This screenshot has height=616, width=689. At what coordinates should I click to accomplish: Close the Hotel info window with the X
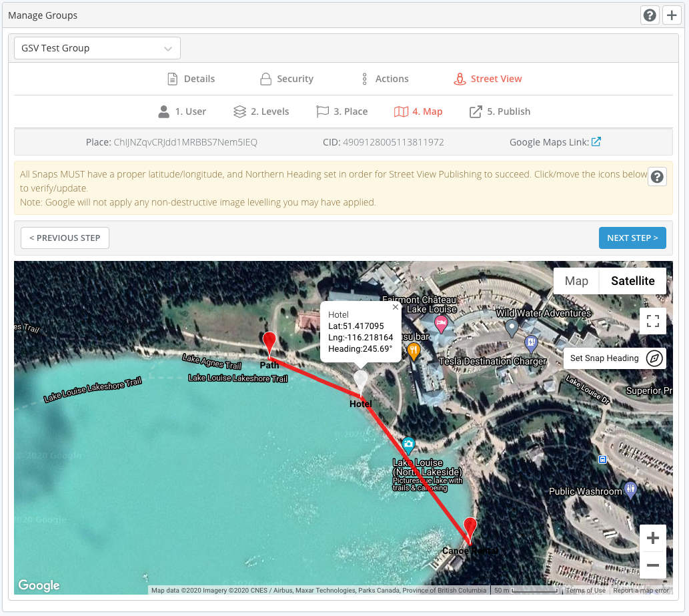click(x=395, y=307)
